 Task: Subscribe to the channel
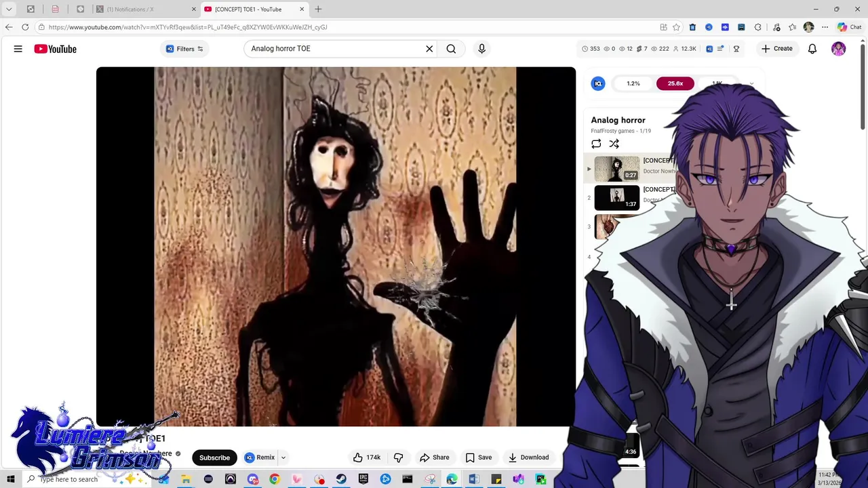coord(214,457)
